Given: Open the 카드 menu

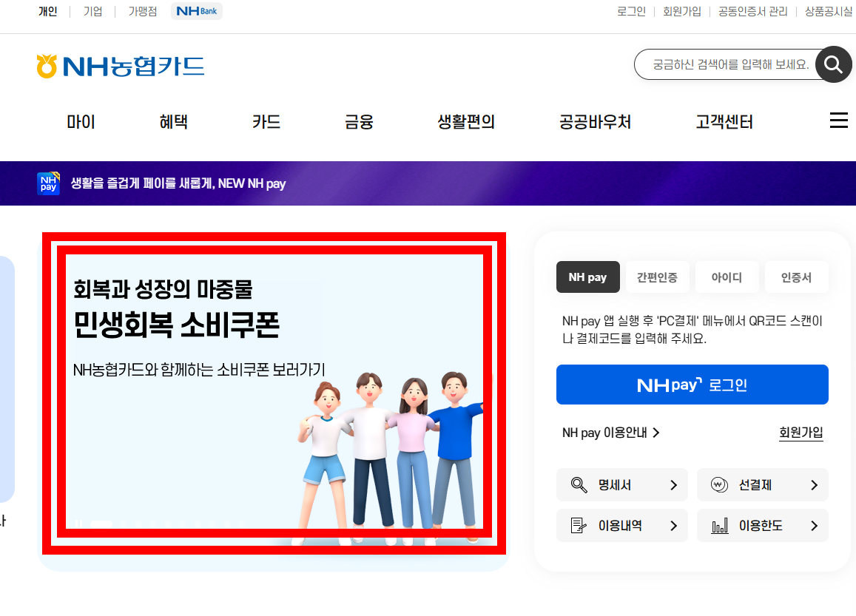Looking at the screenshot, I should pos(266,122).
